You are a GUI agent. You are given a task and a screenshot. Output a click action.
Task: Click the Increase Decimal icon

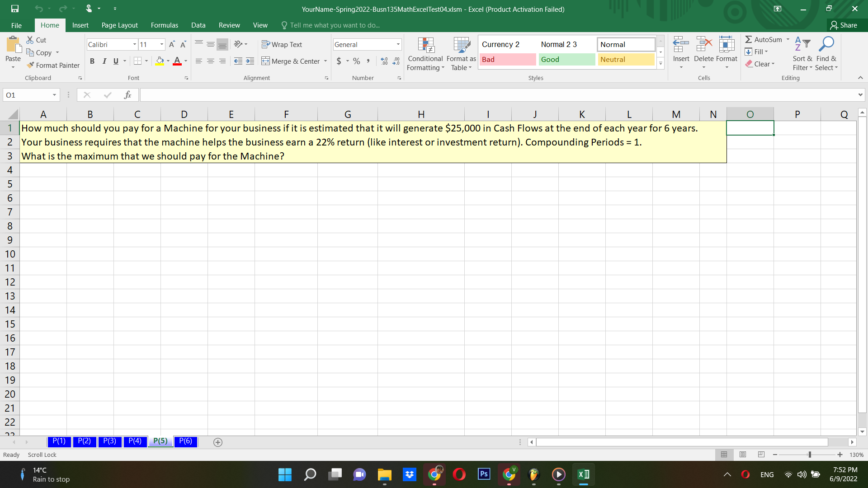(x=384, y=61)
